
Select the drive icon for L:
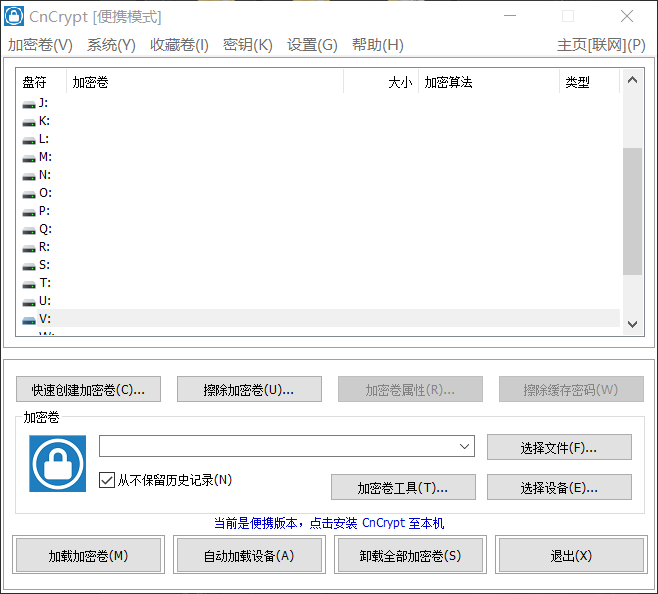click(x=29, y=141)
